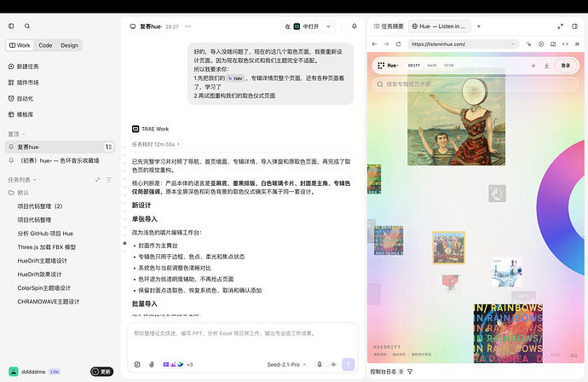Open the 默认 folder
This screenshot has width=588, height=382.
(x=19, y=193)
